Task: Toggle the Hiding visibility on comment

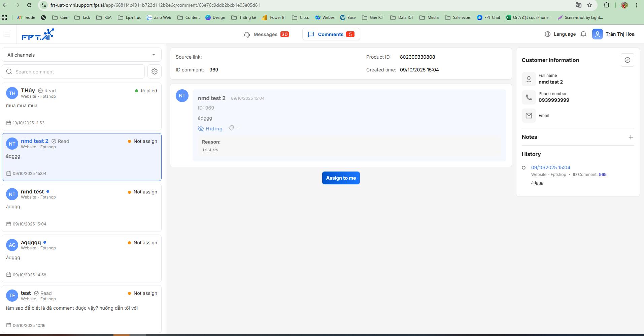Action: click(210, 129)
